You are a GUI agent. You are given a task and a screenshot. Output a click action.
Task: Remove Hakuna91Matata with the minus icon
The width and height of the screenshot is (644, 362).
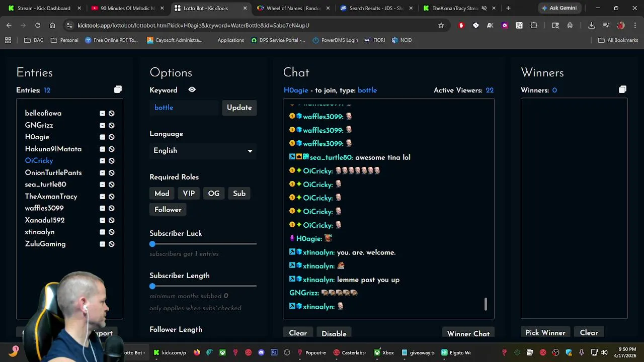[x=102, y=149]
